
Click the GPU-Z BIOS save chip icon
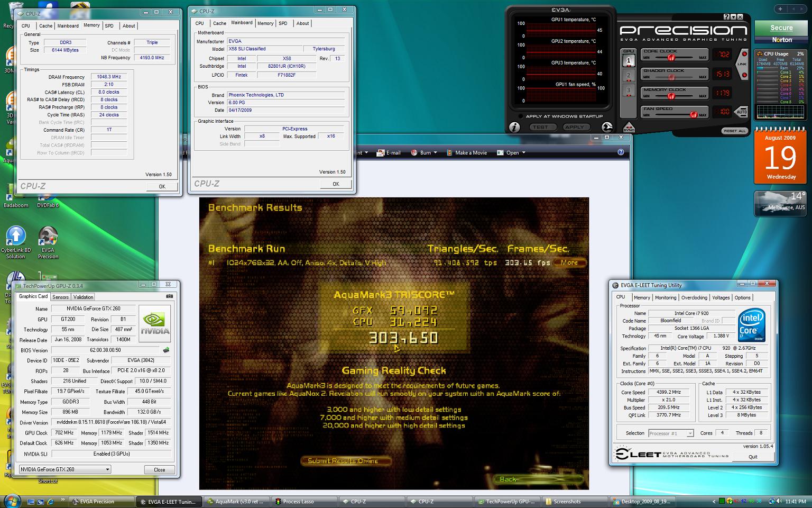[166, 350]
